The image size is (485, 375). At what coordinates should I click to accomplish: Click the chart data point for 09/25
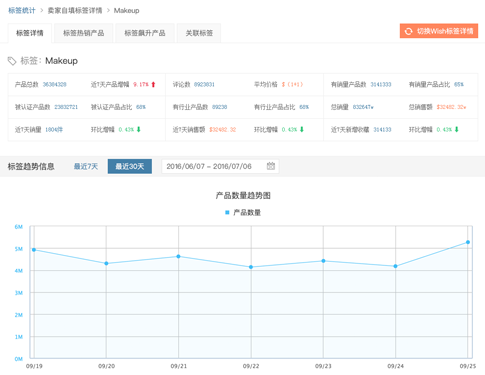(x=468, y=242)
